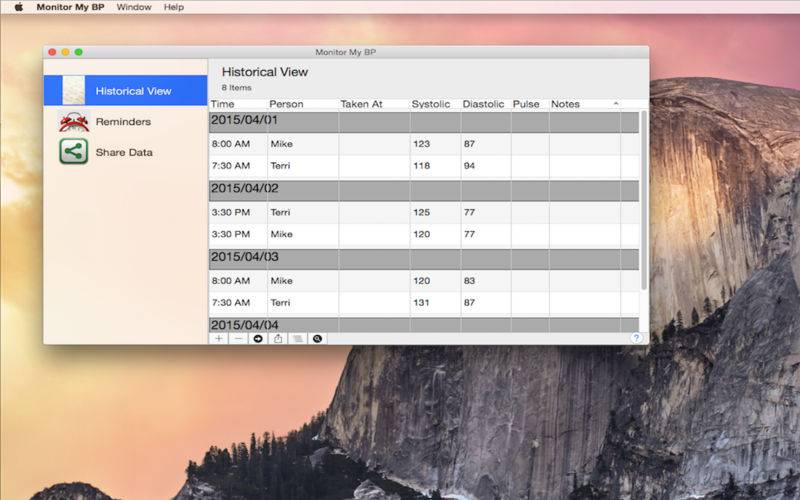
Task: Click the yellow minimize window button
Action: click(x=65, y=52)
